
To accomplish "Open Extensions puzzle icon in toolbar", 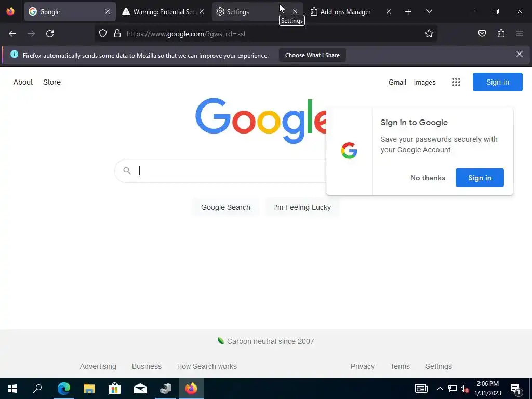I will point(501,34).
